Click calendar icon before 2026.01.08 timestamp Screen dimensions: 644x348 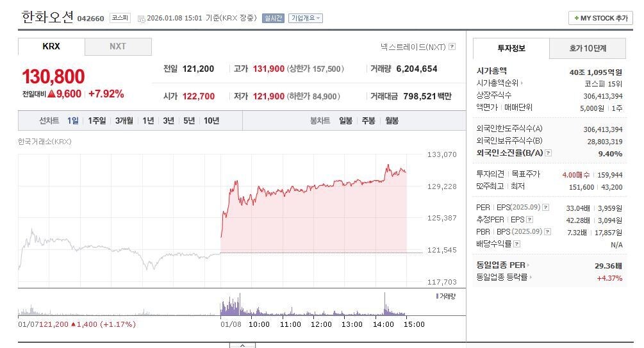tap(141, 19)
